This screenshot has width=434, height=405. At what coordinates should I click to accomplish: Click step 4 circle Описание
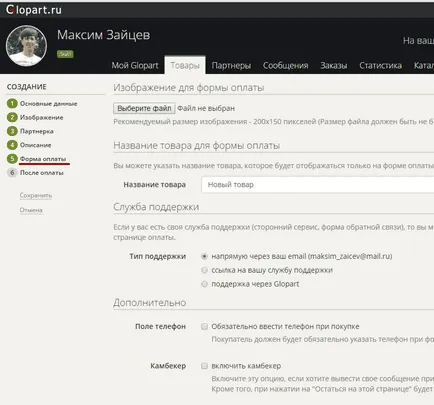click(x=12, y=145)
